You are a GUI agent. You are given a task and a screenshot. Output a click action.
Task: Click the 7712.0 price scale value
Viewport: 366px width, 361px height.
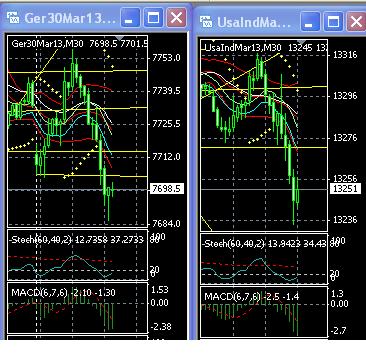pos(166,156)
